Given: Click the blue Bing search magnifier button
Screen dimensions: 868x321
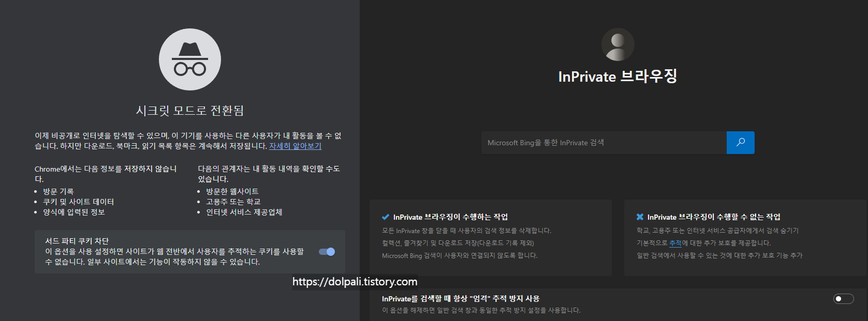Looking at the screenshot, I should (x=741, y=143).
